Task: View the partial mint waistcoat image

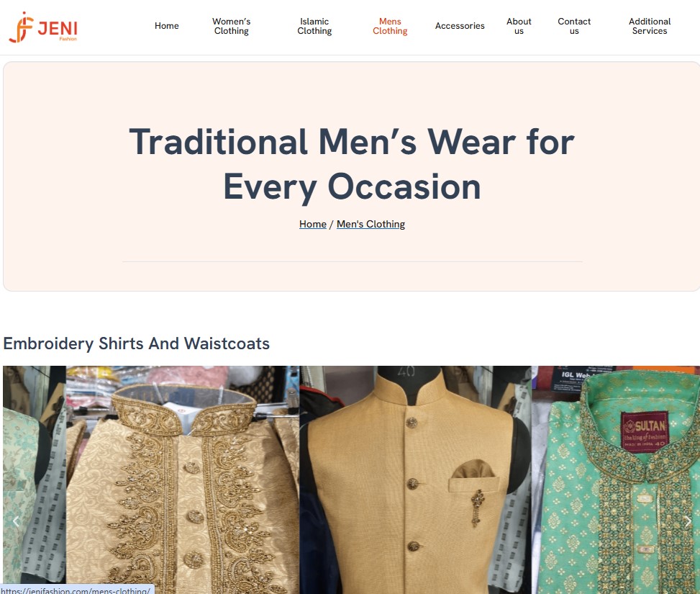Action: pos(35,480)
